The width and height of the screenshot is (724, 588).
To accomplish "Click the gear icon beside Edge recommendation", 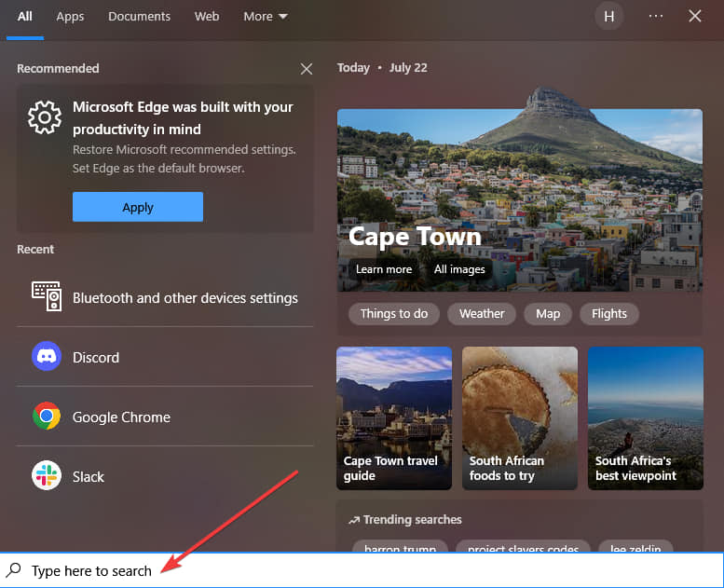I will 45,117.
